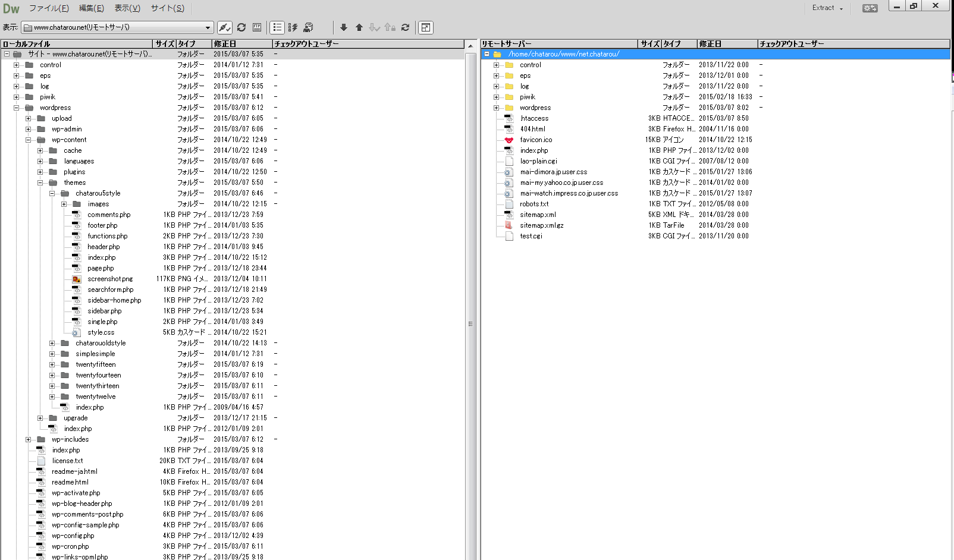
Task: Select the remote .htaccess file icon
Action: (509, 118)
